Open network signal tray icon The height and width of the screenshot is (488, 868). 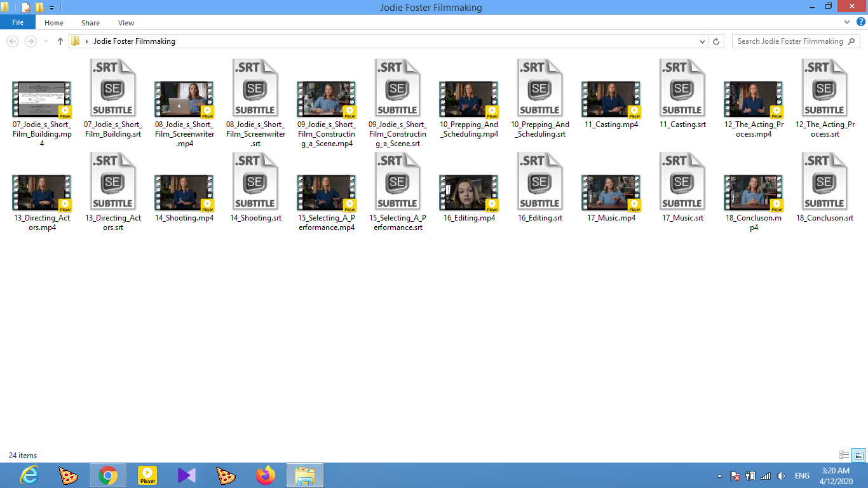(x=766, y=476)
